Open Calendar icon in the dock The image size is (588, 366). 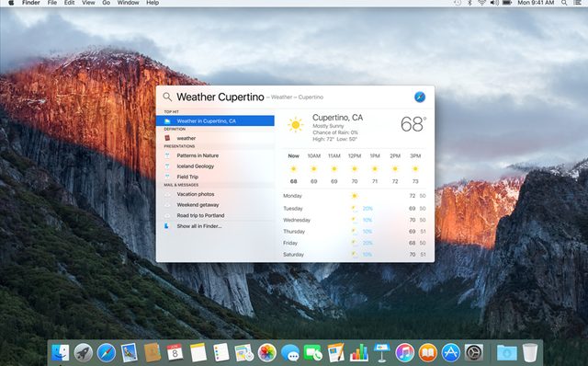point(175,353)
